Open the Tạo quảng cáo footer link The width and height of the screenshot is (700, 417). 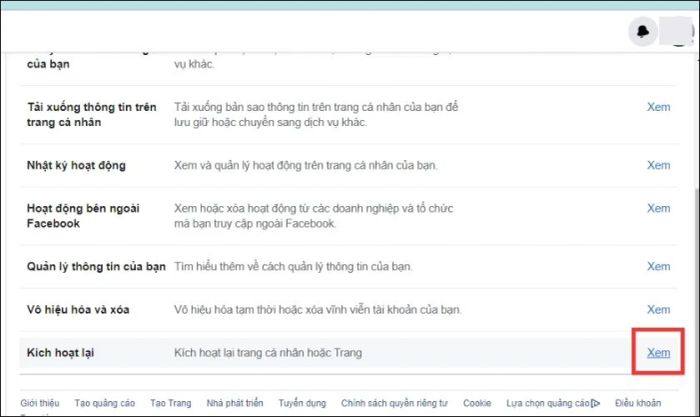[104, 403]
